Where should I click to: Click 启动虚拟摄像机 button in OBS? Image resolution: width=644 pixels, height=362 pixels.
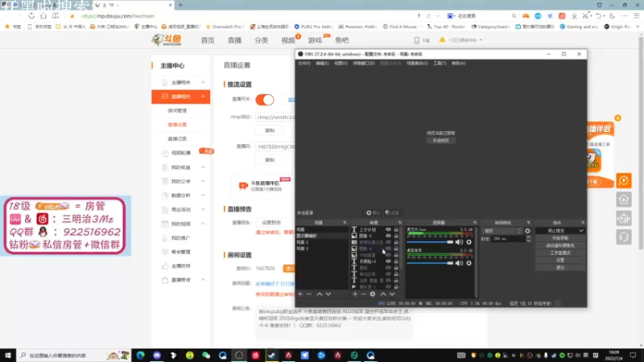560,245
